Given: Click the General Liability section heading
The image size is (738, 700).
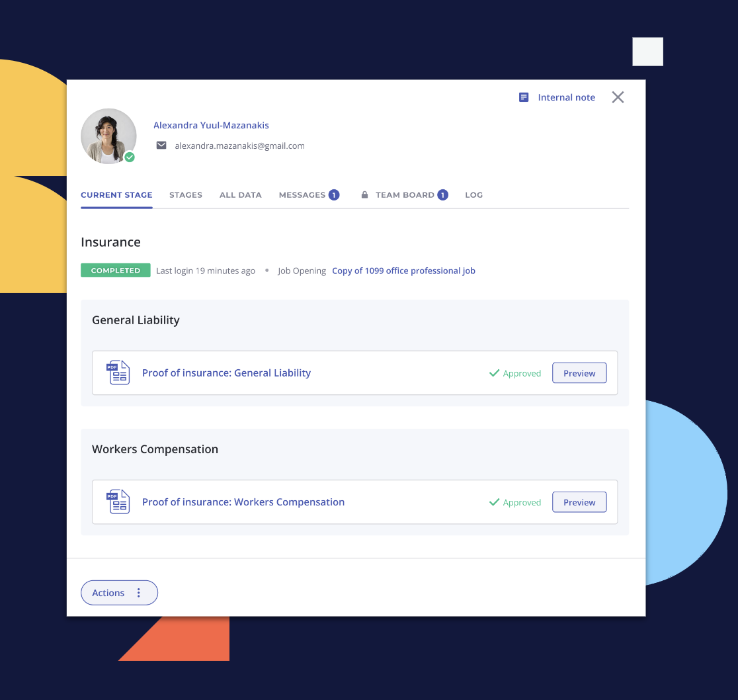Looking at the screenshot, I should click(x=136, y=320).
